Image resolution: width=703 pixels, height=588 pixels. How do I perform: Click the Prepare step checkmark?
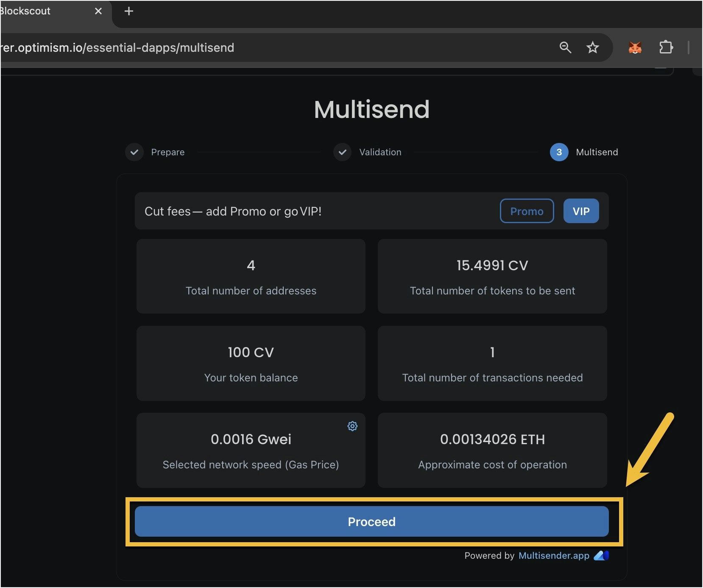(134, 152)
